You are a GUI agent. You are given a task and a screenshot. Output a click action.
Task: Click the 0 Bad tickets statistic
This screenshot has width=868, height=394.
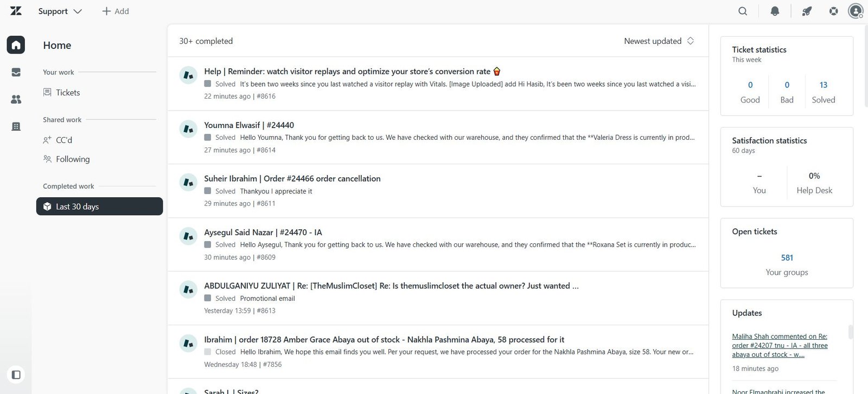(x=787, y=85)
